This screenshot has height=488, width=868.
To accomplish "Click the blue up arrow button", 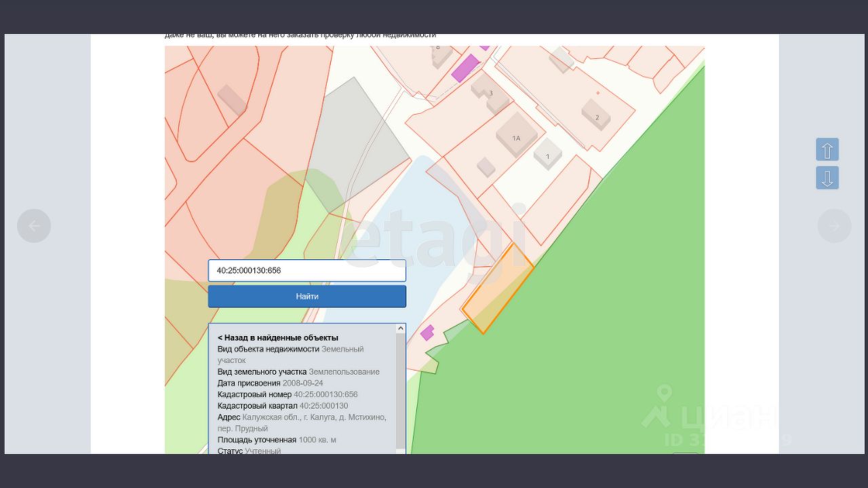I will tap(827, 149).
